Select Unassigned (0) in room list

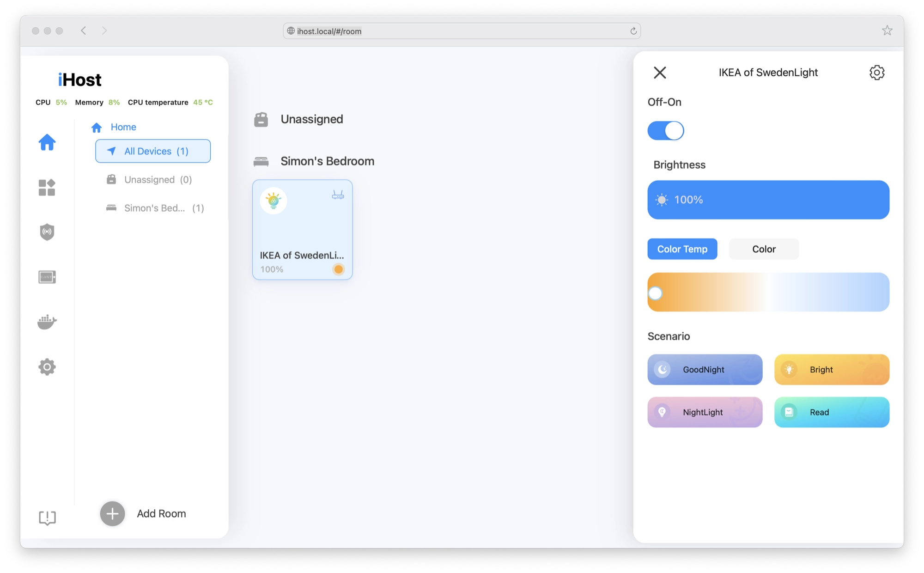tap(153, 180)
